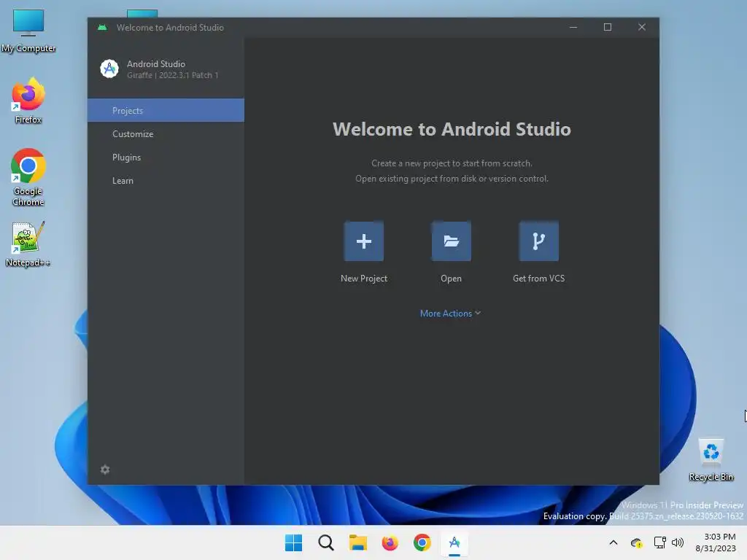Image resolution: width=747 pixels, height=560 pixels.
Task: Open the Windows Start menu
Action: pos(293,542)
